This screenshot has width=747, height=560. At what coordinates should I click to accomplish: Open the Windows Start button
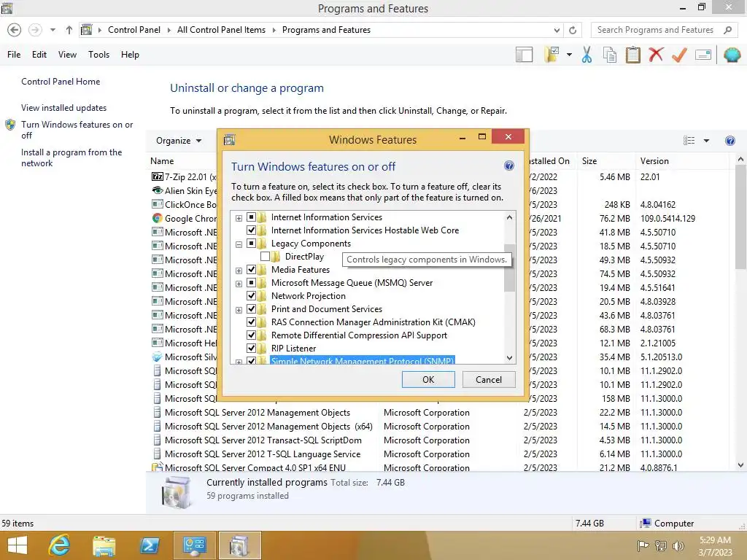point(18,545)
